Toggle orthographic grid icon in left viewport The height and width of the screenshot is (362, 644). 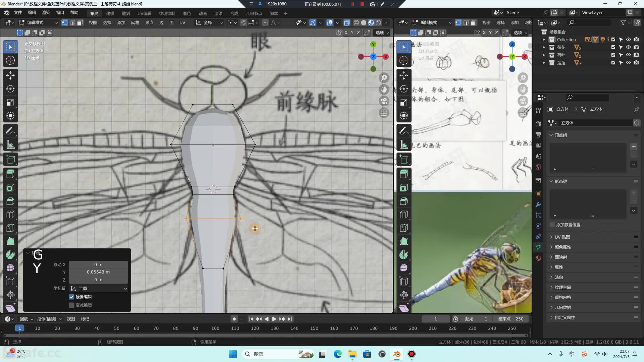coord(384,113)
